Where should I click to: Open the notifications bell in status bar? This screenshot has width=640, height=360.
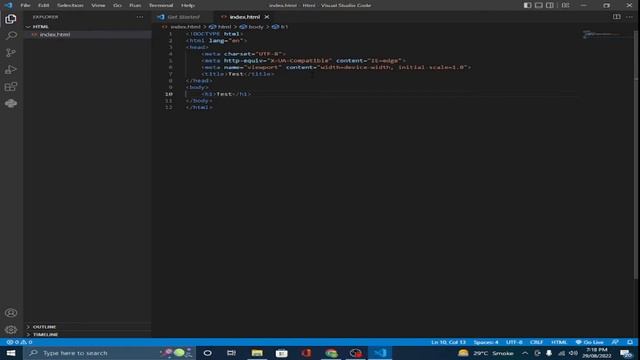point(630,342)
